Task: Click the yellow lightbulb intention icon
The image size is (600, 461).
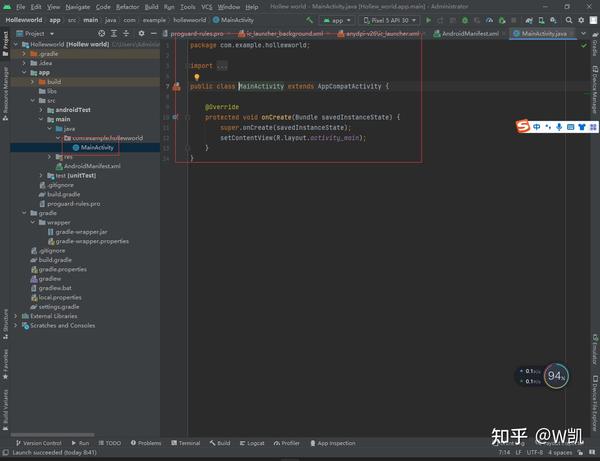Action: (197, 76)
